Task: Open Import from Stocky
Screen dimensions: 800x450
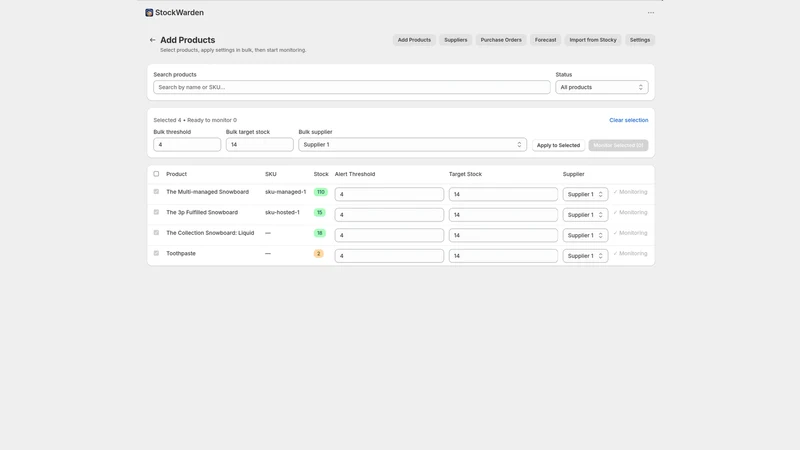Action: (593, 40)
